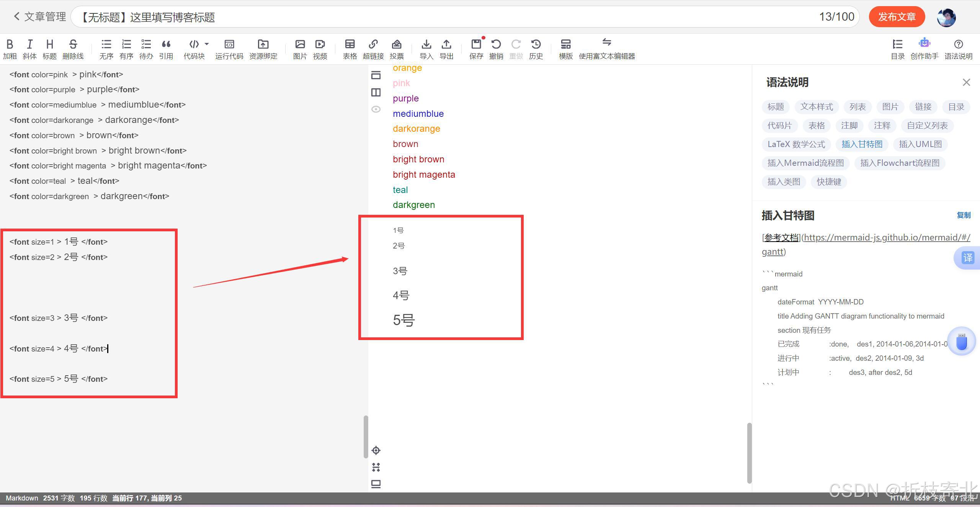Toggle split-column view icon in middle strip
The image size is (980, 507).
pos(376,92)
